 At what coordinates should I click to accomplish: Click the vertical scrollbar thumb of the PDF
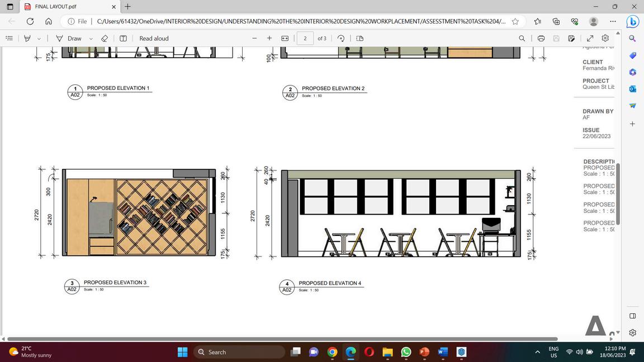tap(618, 194)
